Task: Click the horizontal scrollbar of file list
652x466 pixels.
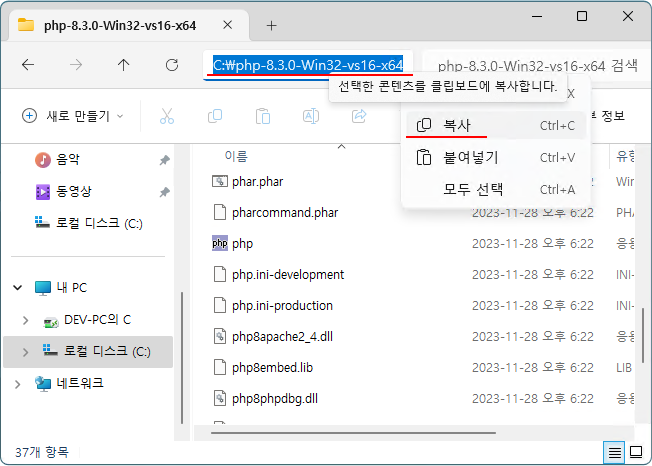Action: pyautogui.click(x=353, y=433)
